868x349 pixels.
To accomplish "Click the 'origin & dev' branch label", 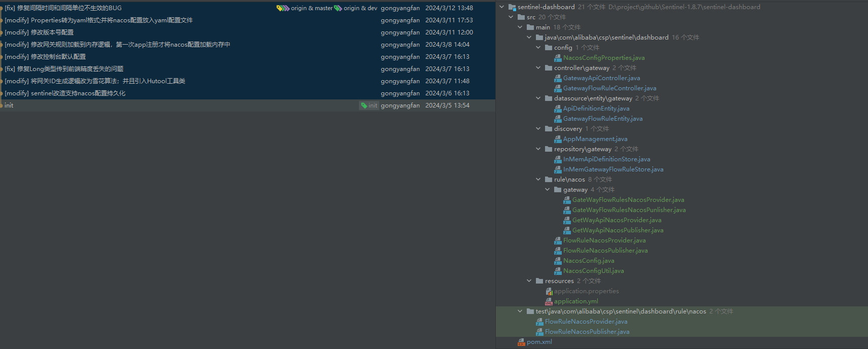I will tap(360, 8).
